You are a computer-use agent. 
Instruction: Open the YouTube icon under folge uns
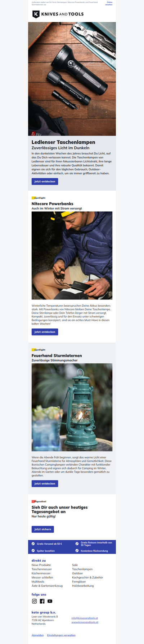pyautogui.click(x=50, y=601)
